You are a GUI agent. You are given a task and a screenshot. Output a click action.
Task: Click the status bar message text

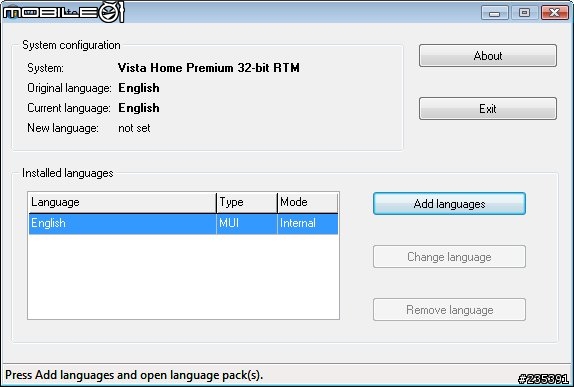134,375
